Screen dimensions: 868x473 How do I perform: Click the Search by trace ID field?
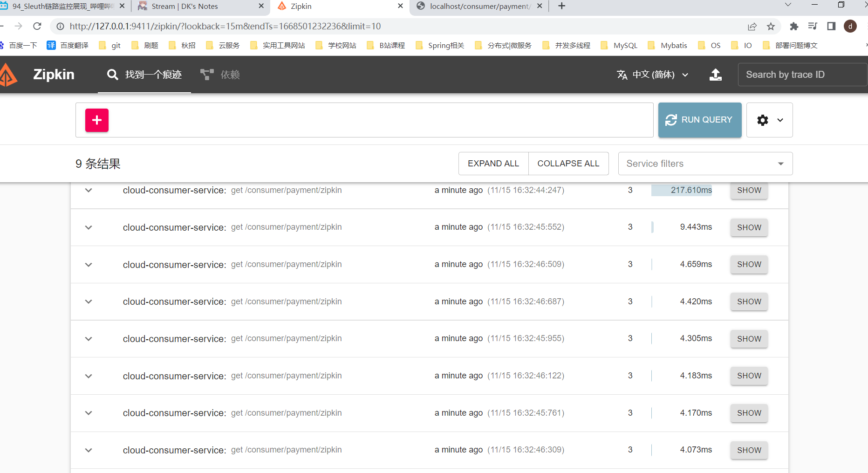coord(802,75)
